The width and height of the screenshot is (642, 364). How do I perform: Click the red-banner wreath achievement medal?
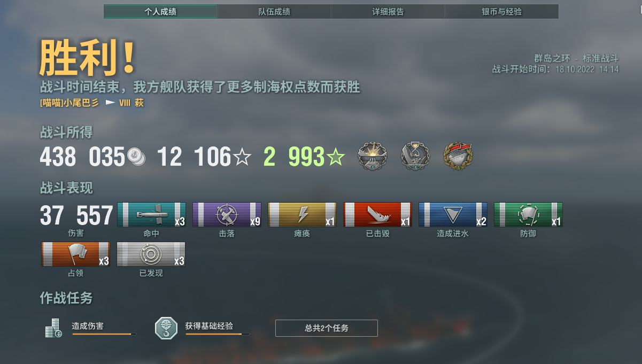(458, 156)
